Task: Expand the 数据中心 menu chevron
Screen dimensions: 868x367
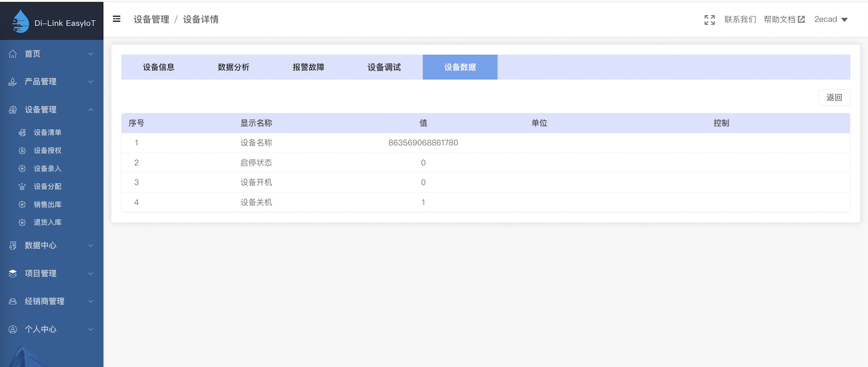Action: (x=91, y=245)
